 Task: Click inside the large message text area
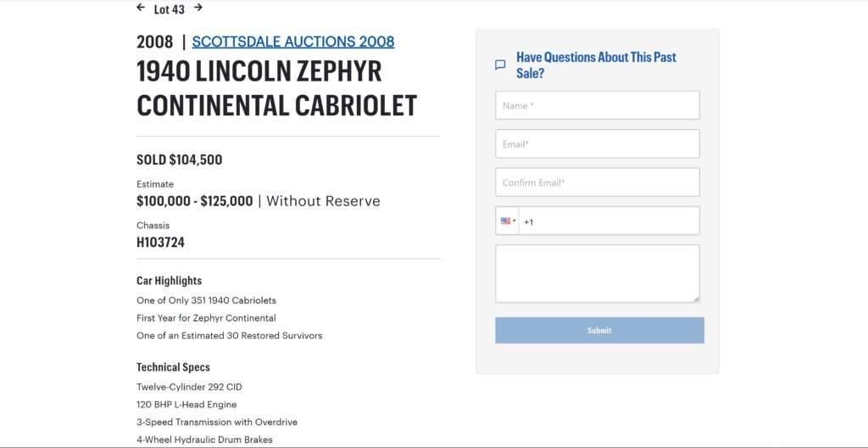(x=597, y=273)
